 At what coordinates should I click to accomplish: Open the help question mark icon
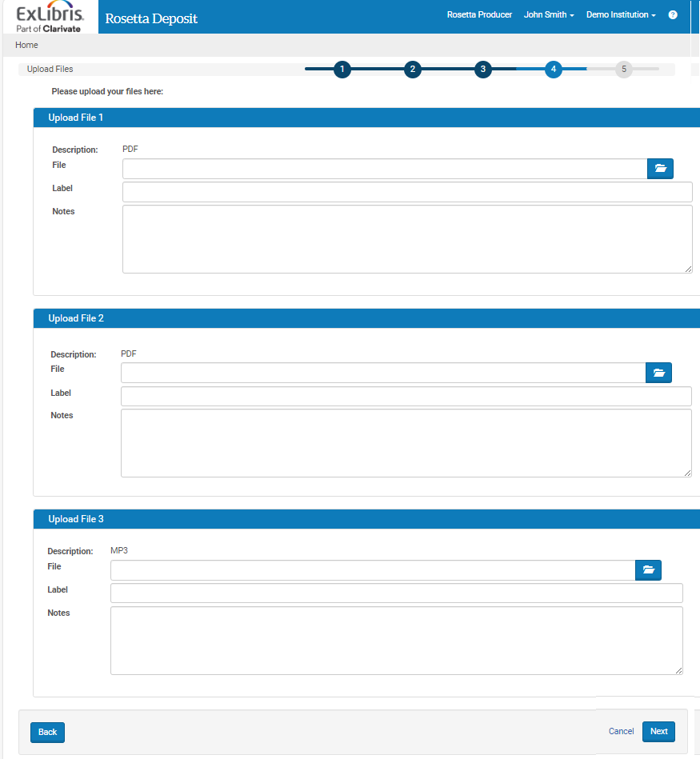point(673,15)
